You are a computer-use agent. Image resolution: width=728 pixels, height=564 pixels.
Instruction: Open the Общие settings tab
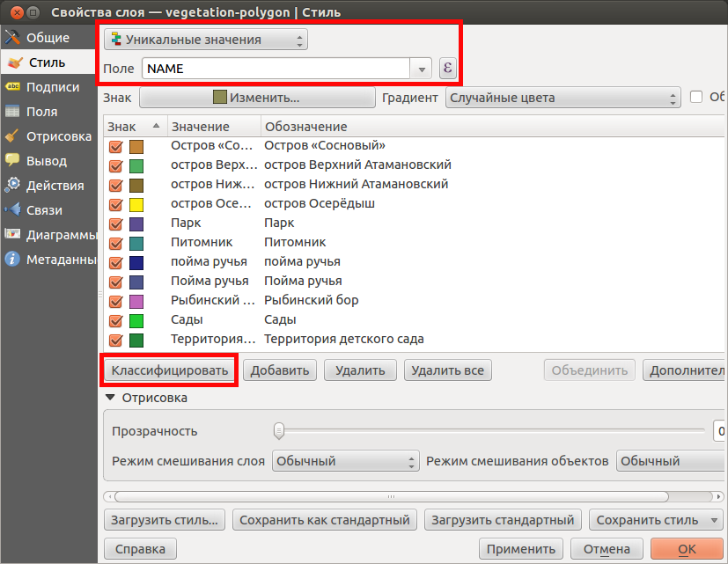pos(48,38)
